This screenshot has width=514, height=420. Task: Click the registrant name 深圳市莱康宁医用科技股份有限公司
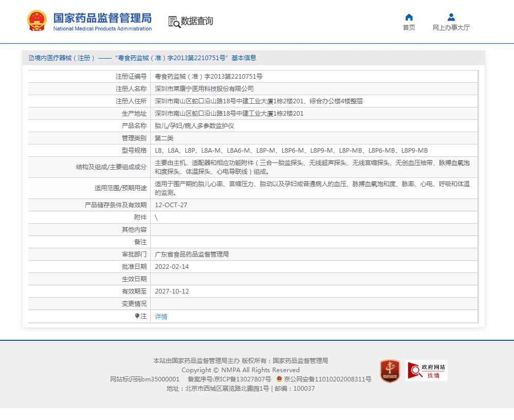point(204,89)
